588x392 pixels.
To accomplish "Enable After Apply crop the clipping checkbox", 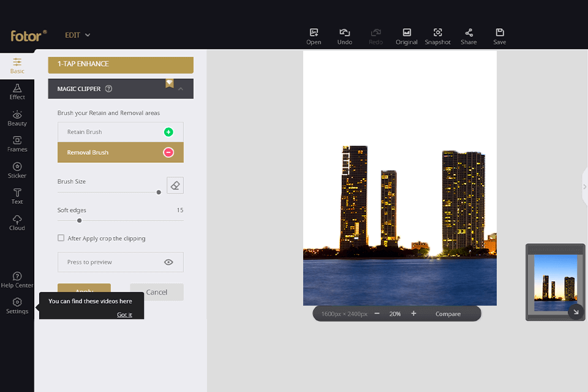I will 61,238.
